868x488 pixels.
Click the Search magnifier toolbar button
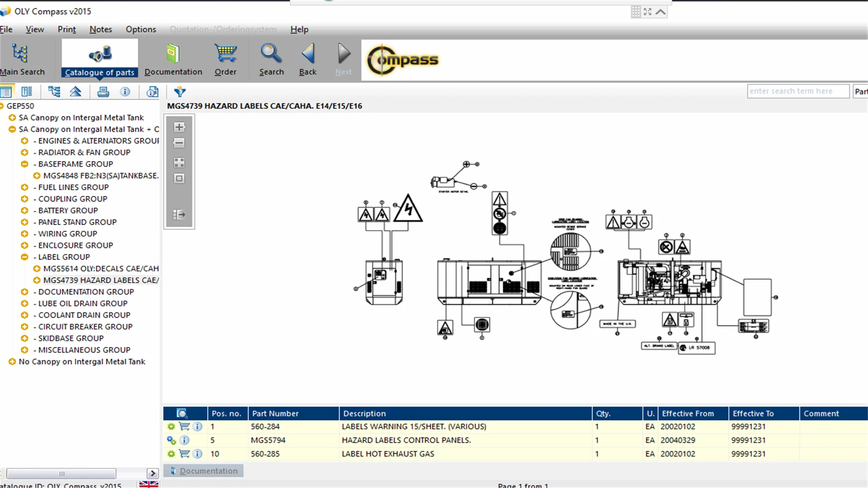271,60
